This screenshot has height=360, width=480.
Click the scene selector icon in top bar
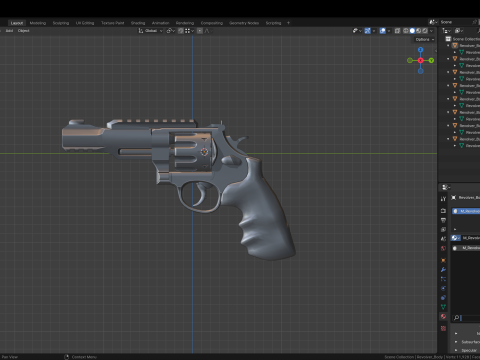[x=433, y=22]
